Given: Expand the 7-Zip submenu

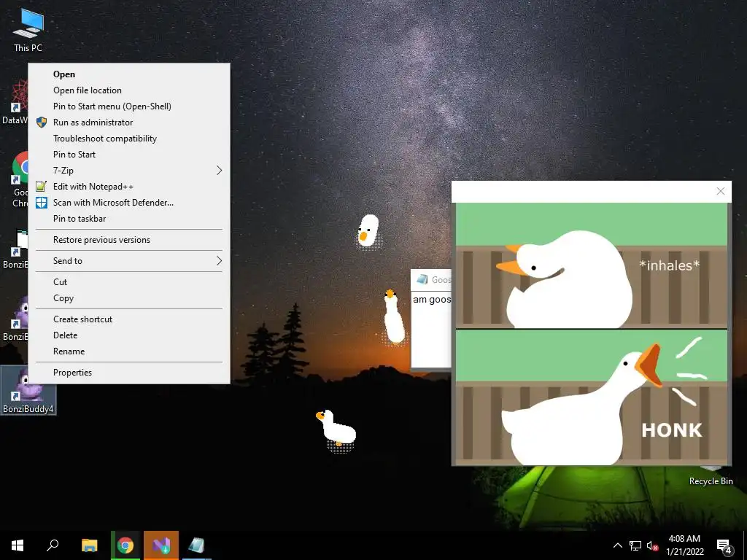Looking at the screenshot, I should 129,171.
